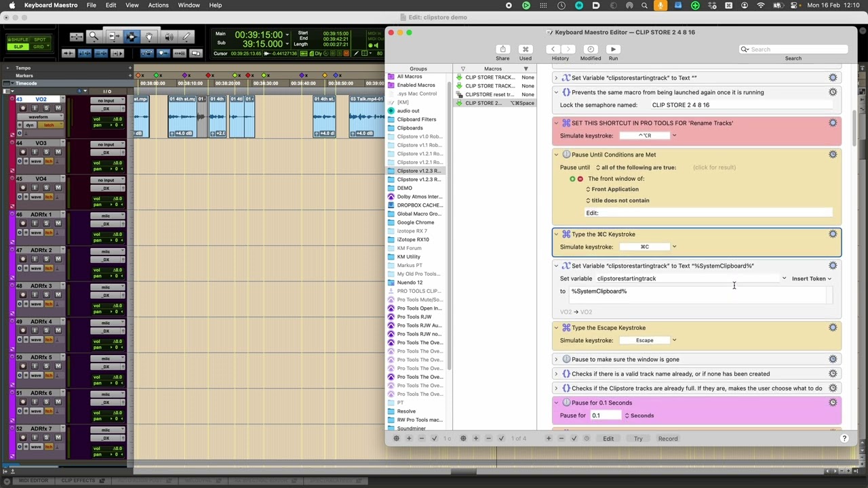Open the Keyboard Maestro File menu

pos(91,5)
